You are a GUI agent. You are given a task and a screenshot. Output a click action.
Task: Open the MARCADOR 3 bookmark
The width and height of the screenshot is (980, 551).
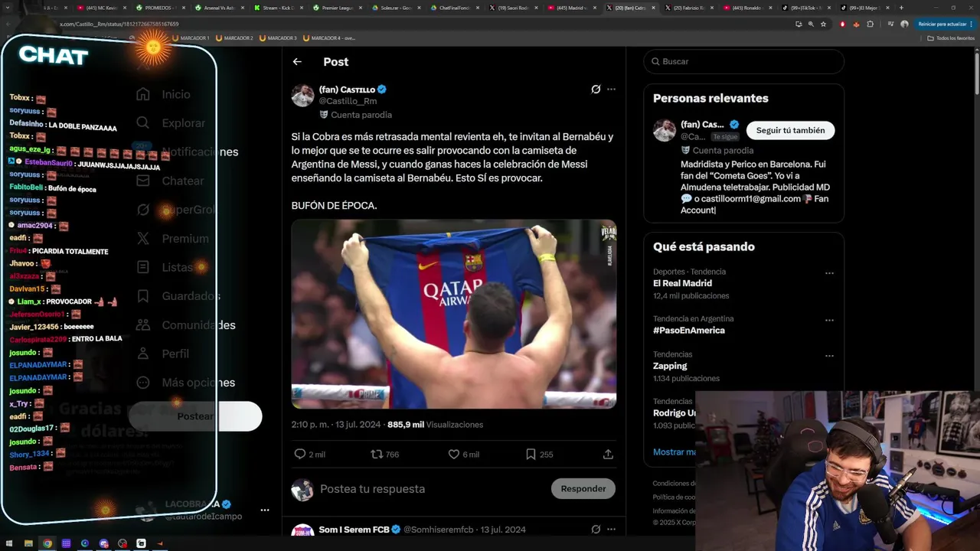[279, 37]
